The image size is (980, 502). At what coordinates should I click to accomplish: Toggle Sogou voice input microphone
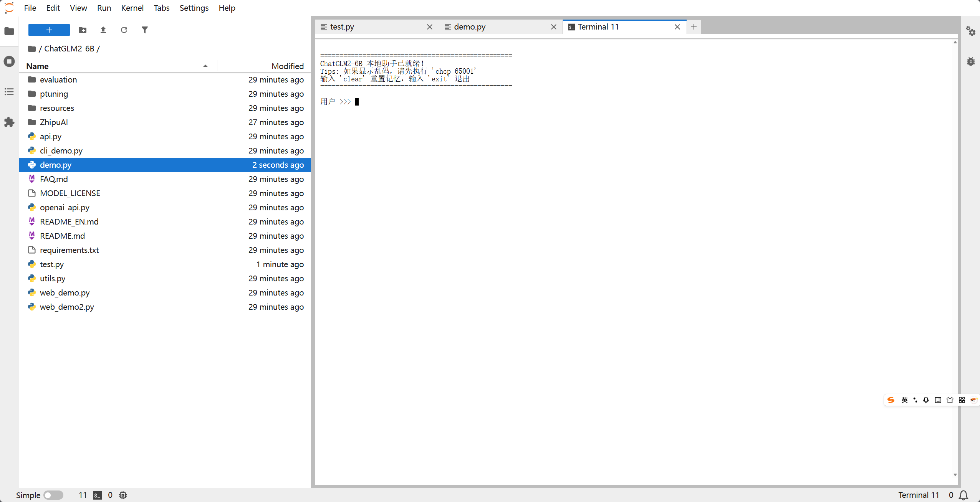pyautogui.click(x=926, y=400)
